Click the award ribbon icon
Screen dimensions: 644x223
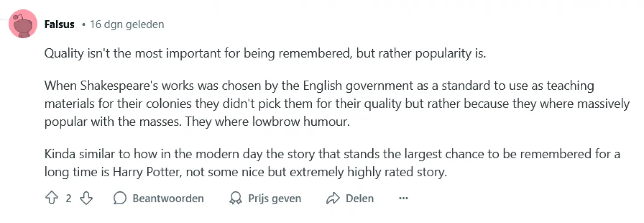[236, 198]
